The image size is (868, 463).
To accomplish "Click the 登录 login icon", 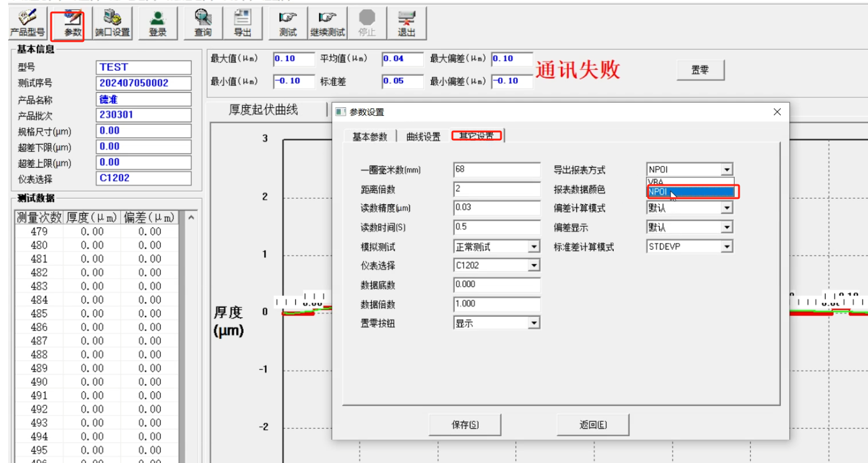I will coord(158,24).
